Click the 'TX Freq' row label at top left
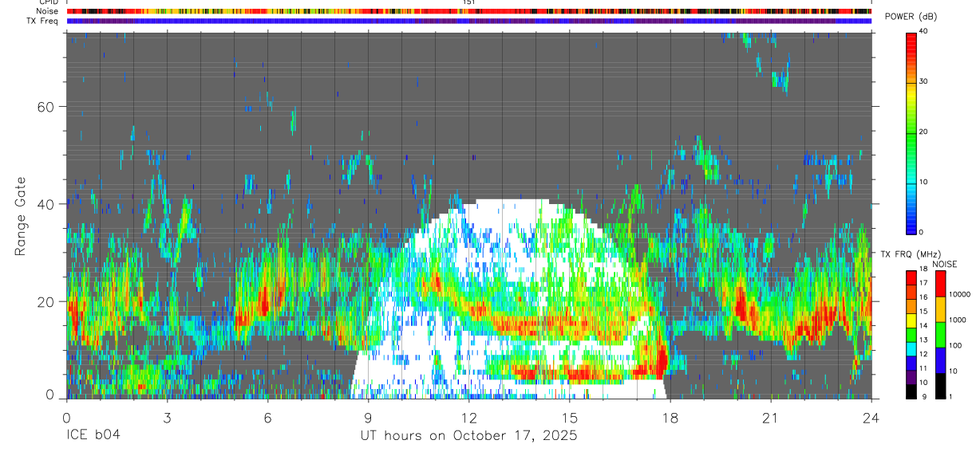The image size is (980, 452). point(43,22)
